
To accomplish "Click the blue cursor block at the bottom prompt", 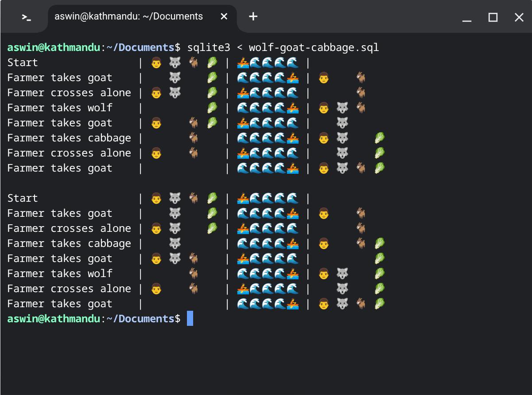I will coord(190,319).
